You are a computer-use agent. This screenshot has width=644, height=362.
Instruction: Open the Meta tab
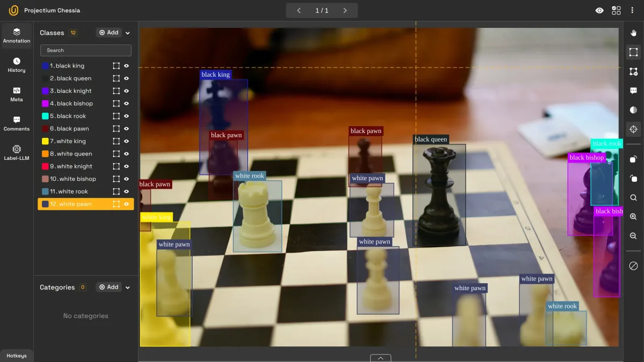[x=17, y=94]
